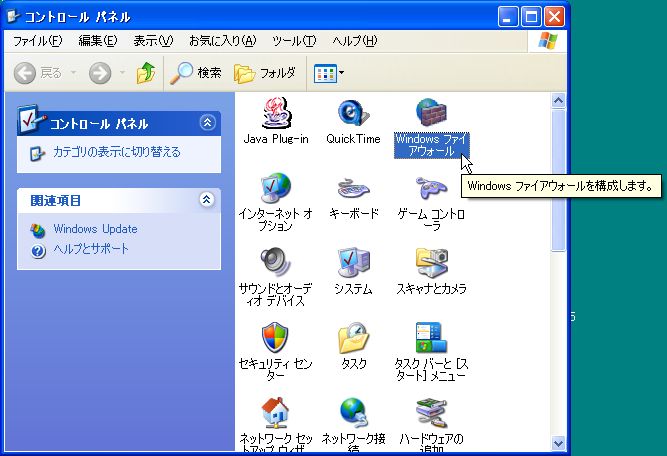
Task: Open the ファイル(F) menu
Action: coord(38,41)
